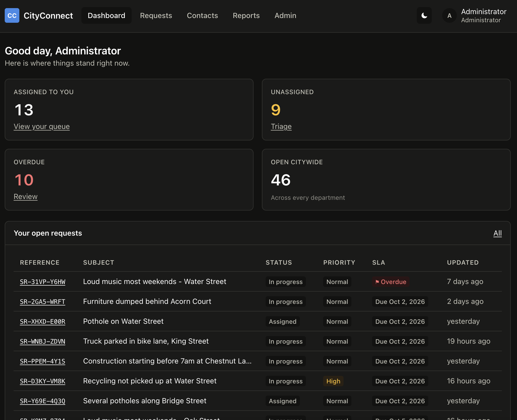Click In progress status for SR-31VP-Y6HW
The height and width of the screenshot is (420, 517).
coord(285,282)
